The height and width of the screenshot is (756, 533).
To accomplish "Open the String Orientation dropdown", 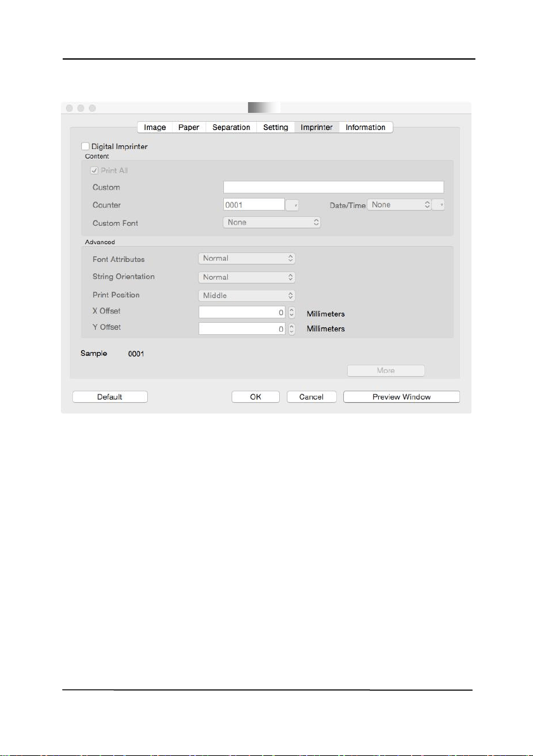I will 246,277.
